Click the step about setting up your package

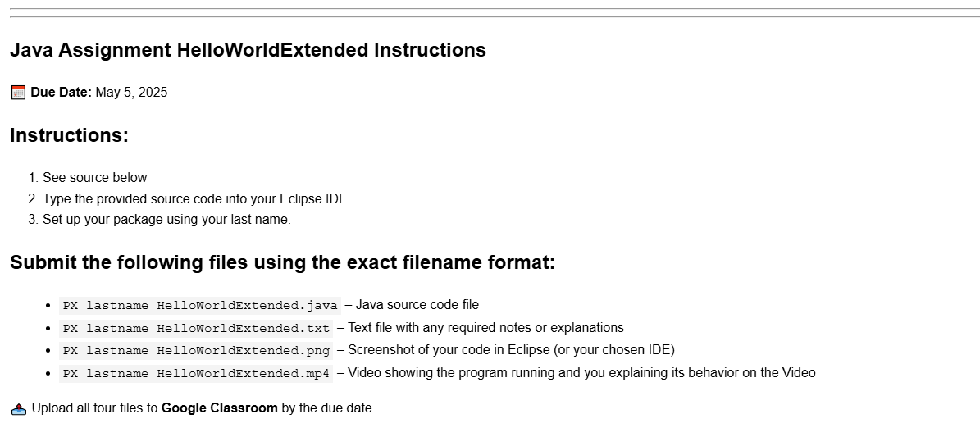166,220
